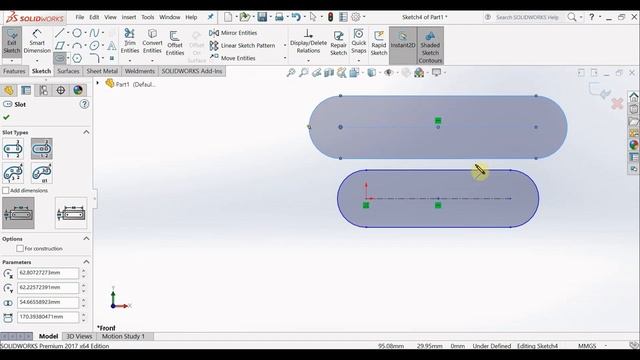This screenshot has width=640, height=360.
Task: Choose the Centerpoint Arc Slot type
Action: pyautogui.click(x=42, y=173)
